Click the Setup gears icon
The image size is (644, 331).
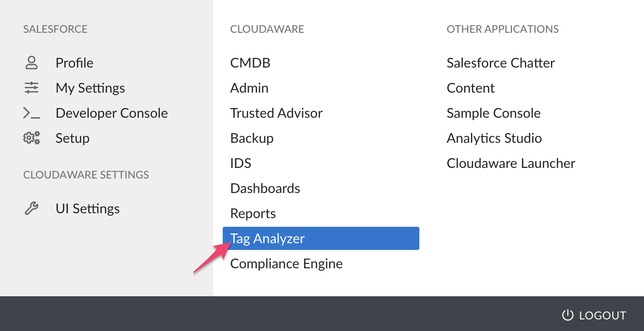click(32, 138)
